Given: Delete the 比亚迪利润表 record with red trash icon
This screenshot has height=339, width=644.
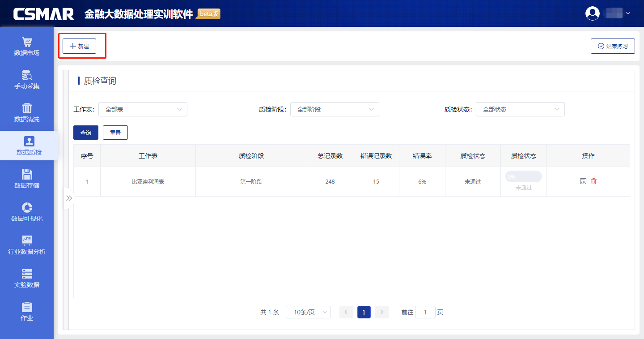Looking at the screenshot, I should click(x=593, y=181).
